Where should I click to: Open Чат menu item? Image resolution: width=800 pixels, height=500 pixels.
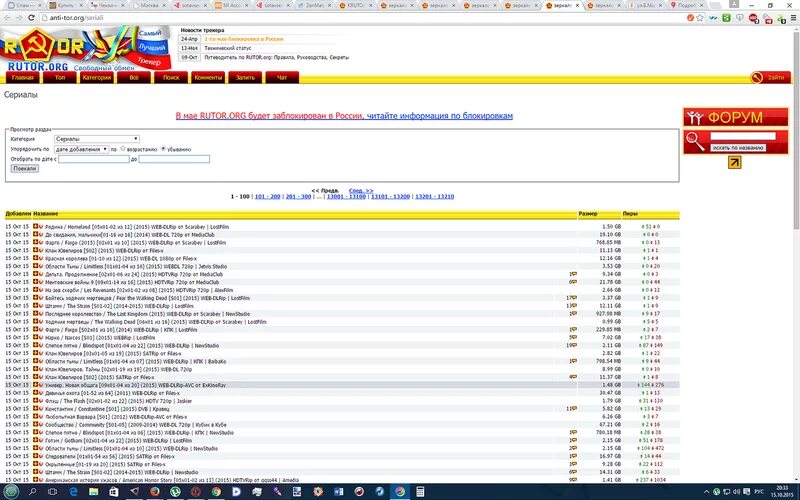click(x=282, y=78)
